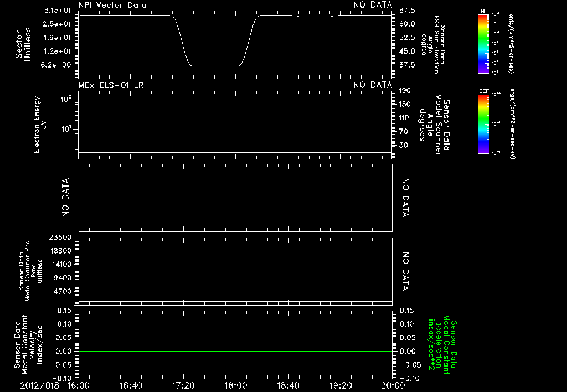Click the "19:20" time axis label

pos(341,385)
